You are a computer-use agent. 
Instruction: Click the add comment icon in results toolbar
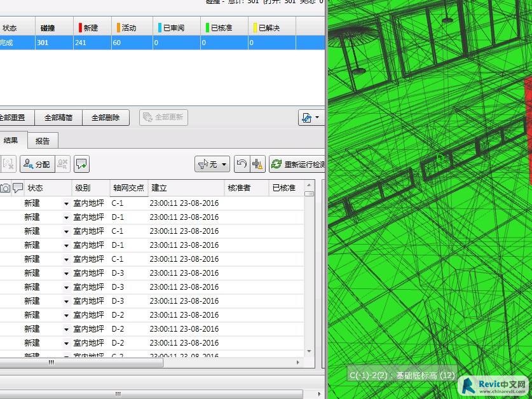click(x=81, y=164)
